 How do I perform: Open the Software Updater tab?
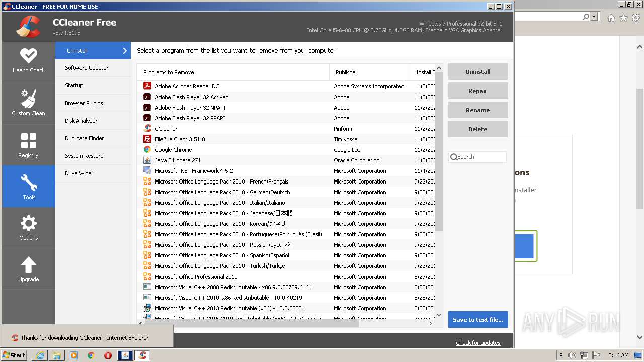point(93,68)
